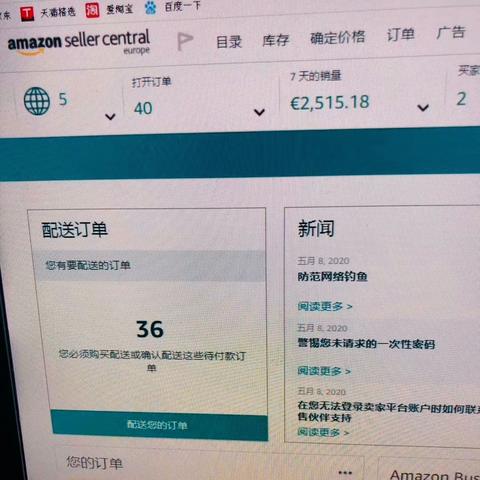Click the 打开订单 label
This screenshot has width=480, height=480.
152,82
